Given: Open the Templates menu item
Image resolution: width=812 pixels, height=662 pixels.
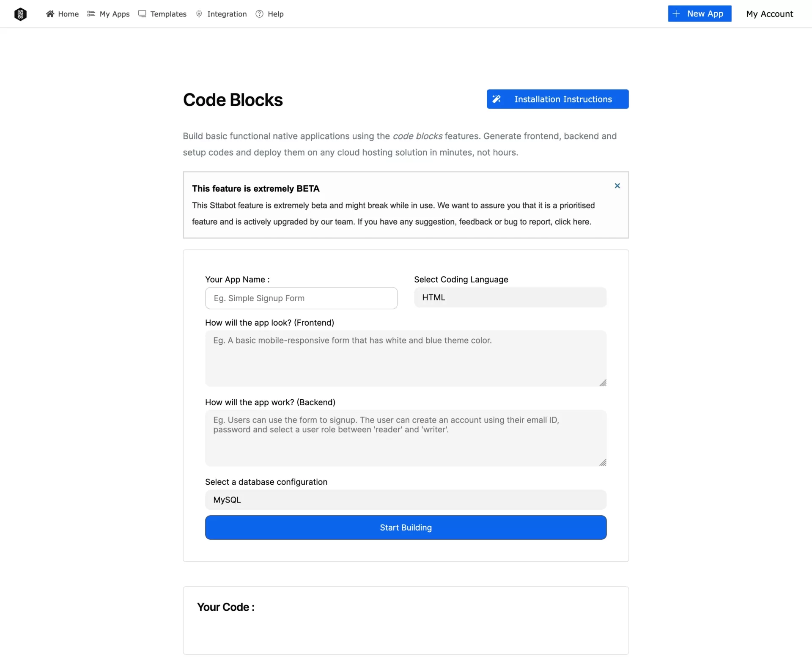Looking at the screenshot, I should pyautogui.click(x=168, y=14).
